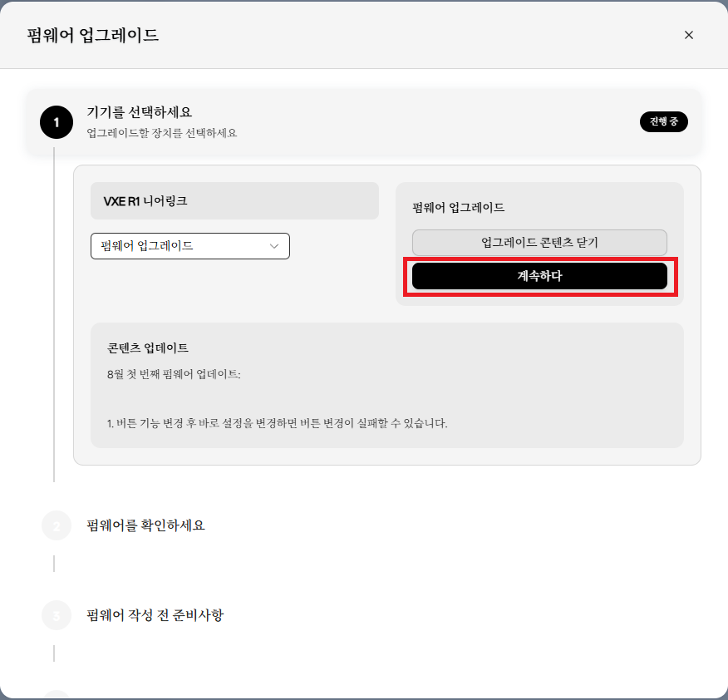This screenshot has height=700, width=728.
Task: Click the 8월 첫 번째 펌웨어 업데이트 text
Action: click(174, 374)
